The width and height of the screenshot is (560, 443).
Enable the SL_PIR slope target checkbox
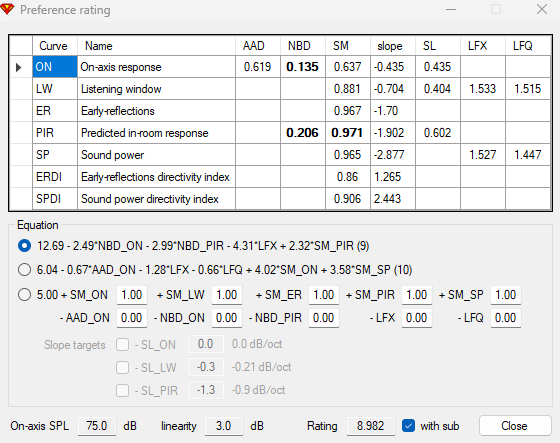click(x=122, y=390)
